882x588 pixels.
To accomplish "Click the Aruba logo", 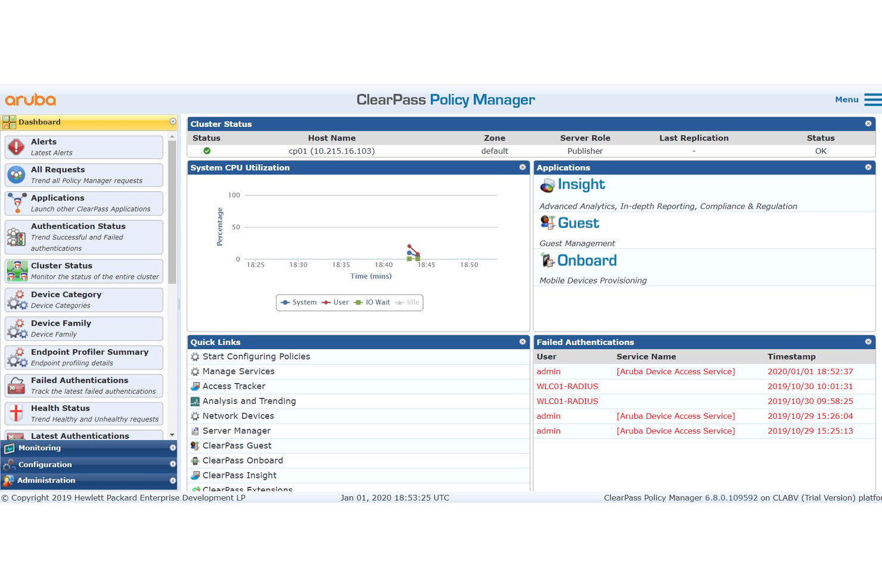I will pos(30,99).
